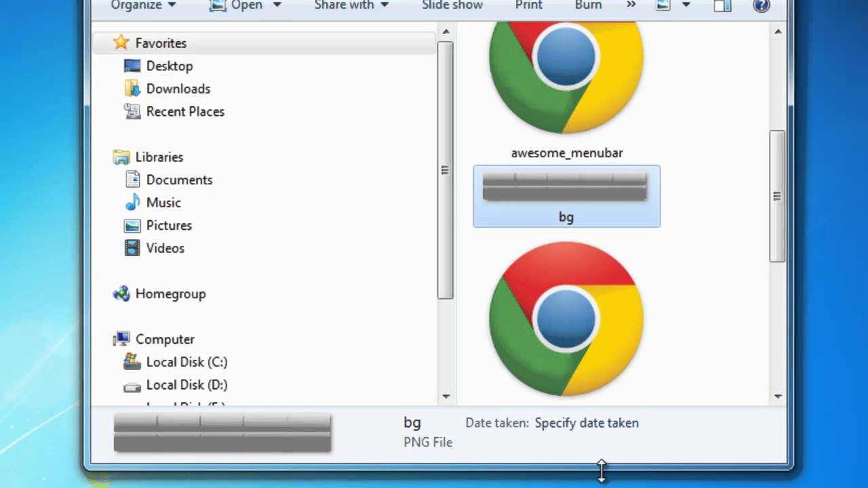Screen dimensions: 868x488
Task: Open the Videos library
Action: coord(165,248)
